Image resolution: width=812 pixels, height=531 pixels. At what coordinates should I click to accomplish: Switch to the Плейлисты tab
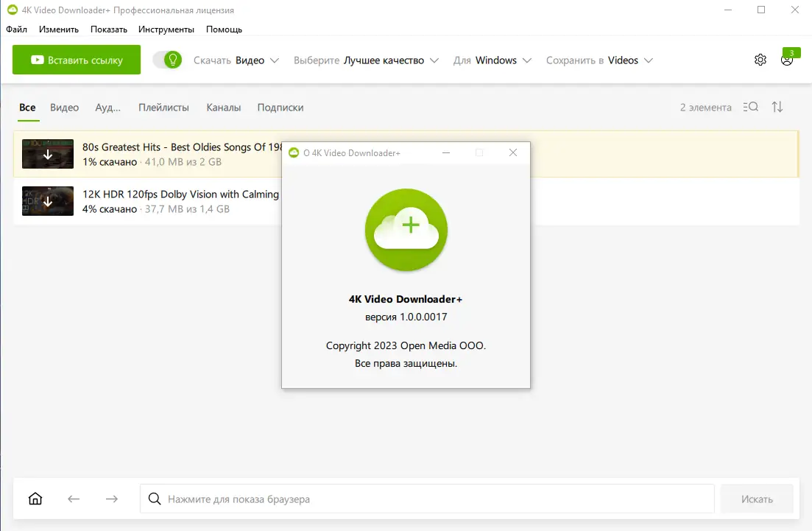pyautogui.click(x=163, y=107)
